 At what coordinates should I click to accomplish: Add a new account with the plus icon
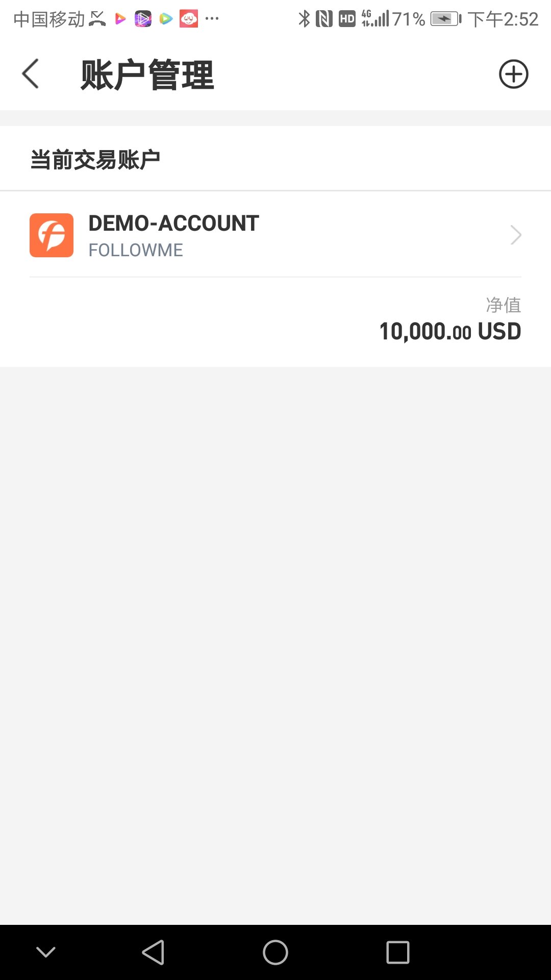513,74
